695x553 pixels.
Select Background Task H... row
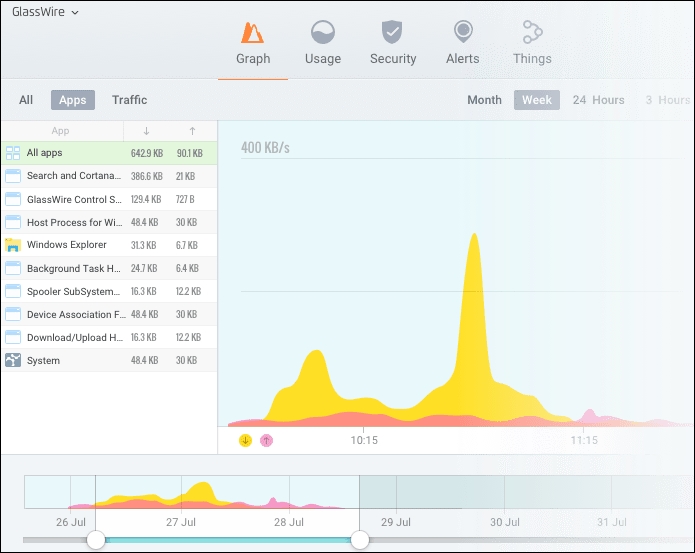(109, 268)
